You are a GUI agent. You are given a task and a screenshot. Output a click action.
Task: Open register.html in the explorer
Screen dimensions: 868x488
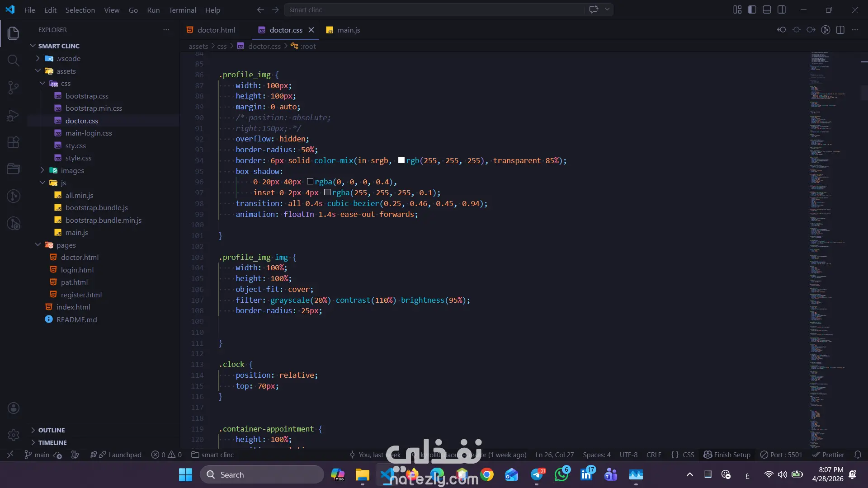(81, 295)
